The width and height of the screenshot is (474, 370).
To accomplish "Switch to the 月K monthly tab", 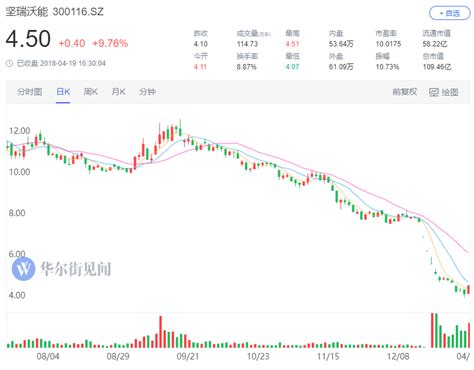I will click(x=118, y=92).
